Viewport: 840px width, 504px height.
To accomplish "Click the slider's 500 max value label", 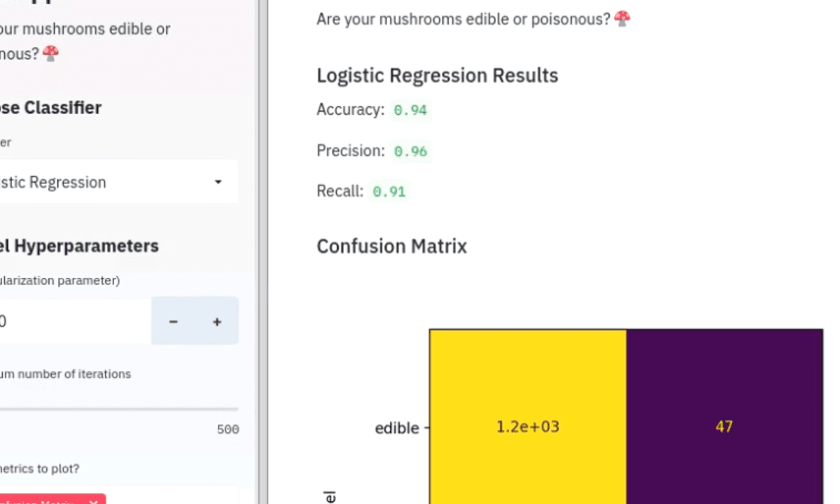I will click(x=228, y=430).
